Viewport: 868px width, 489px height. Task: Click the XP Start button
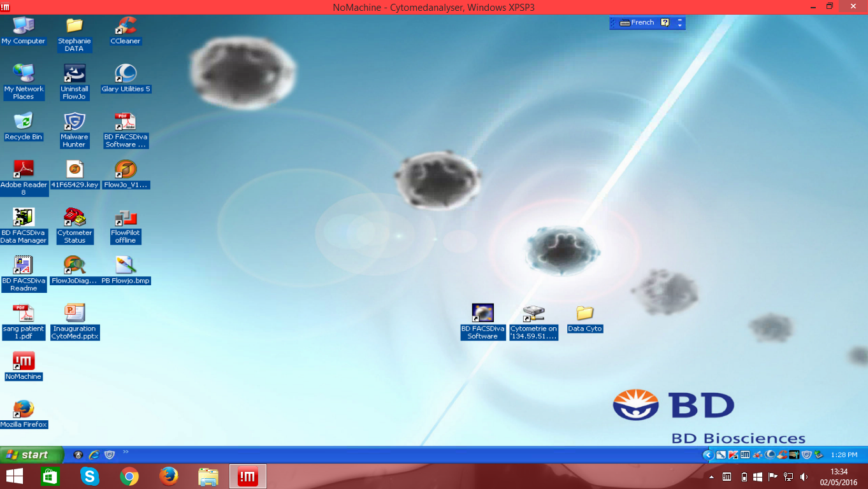point(32,455)
